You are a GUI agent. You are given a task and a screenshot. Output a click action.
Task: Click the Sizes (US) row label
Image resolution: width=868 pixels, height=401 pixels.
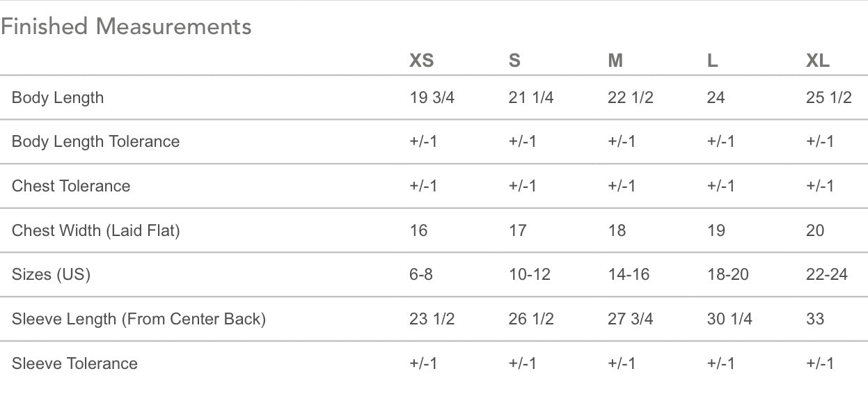point(52,274)
